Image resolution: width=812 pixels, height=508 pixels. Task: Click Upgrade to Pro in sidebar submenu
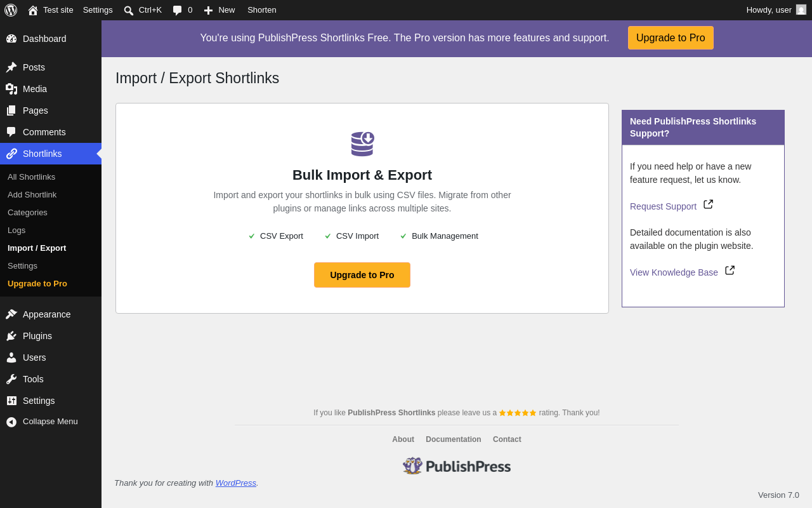(x=37, y=284)
